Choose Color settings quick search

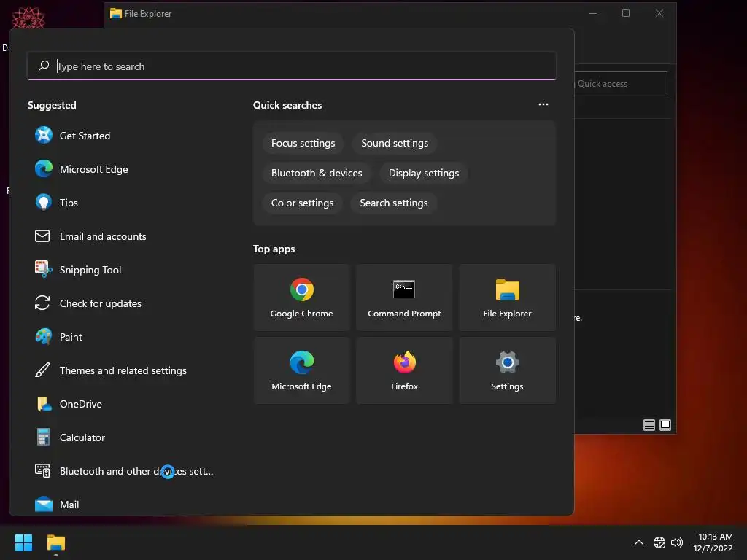point(303,203)
